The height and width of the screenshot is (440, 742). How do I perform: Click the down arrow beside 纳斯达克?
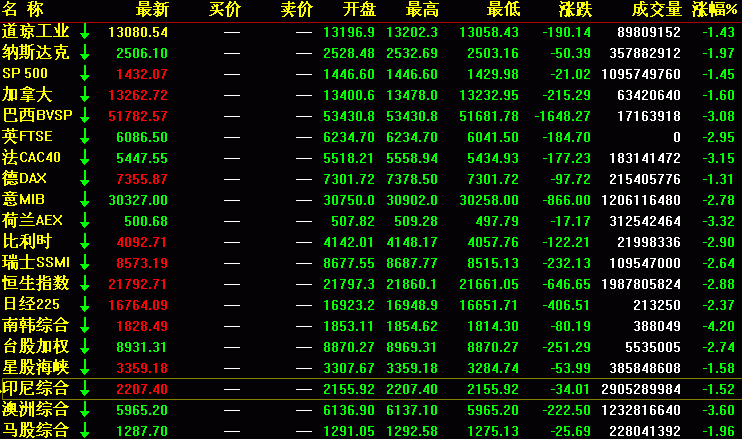point(85,53)
